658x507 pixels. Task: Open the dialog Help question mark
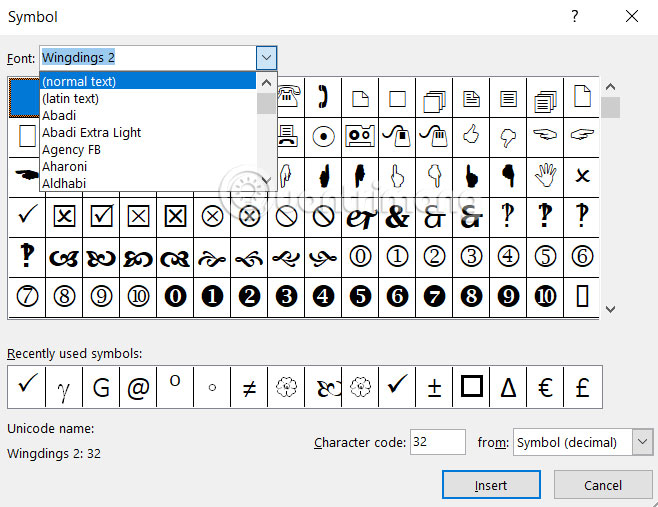point(575,16)
